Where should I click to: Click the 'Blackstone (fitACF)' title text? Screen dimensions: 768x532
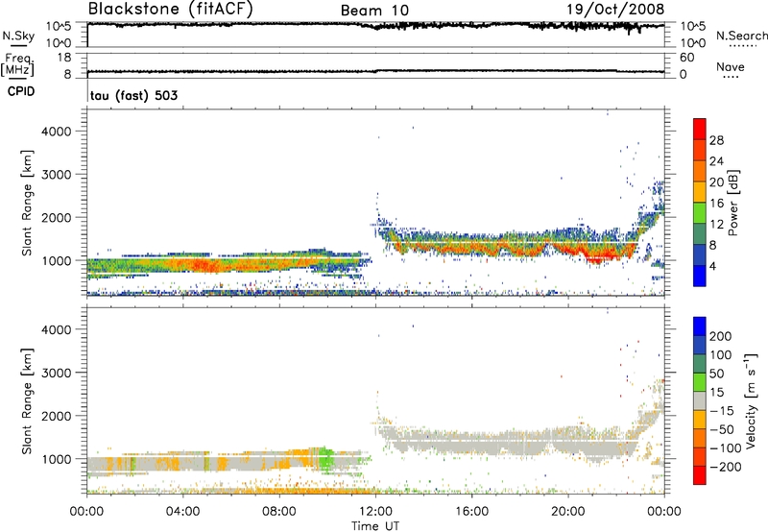click(x=171, y=10)
